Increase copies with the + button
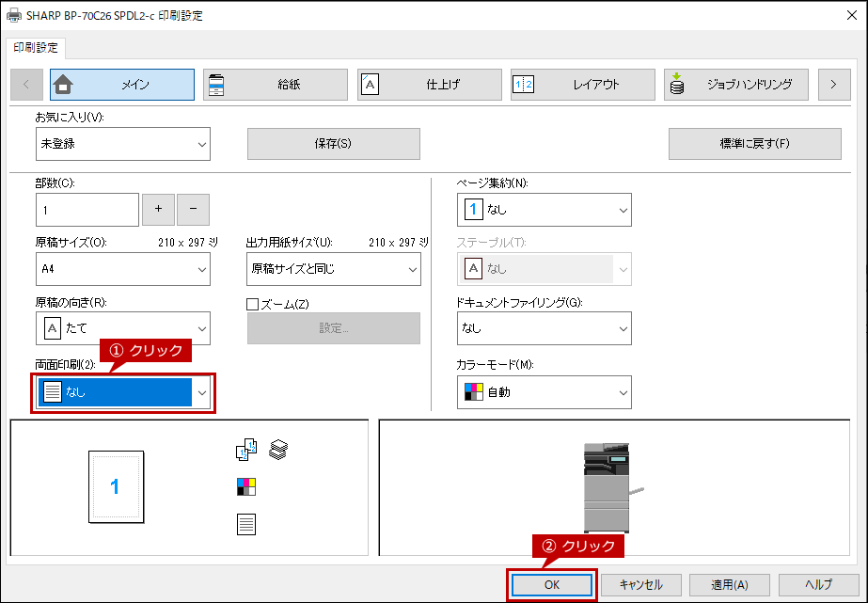Screen dimensions: 868x603 pyautogui.click(x=158, y=209)
